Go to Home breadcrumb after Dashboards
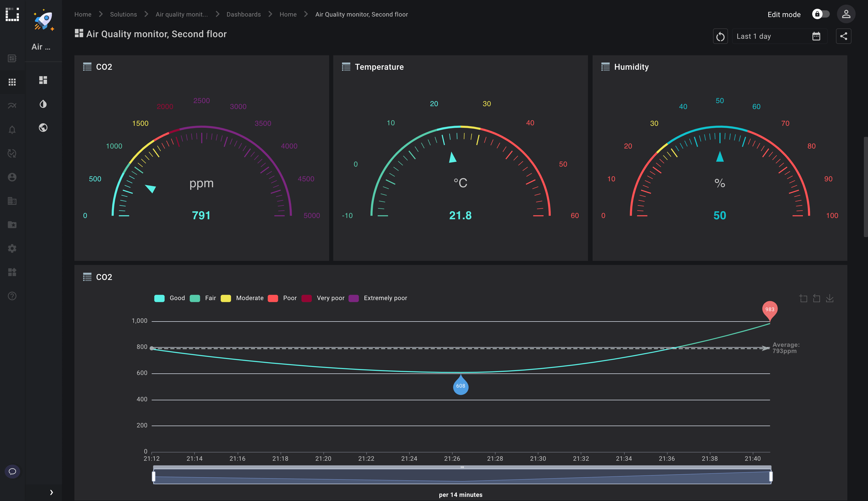Viewport: 868px width, 501px height. click(288, 14)
